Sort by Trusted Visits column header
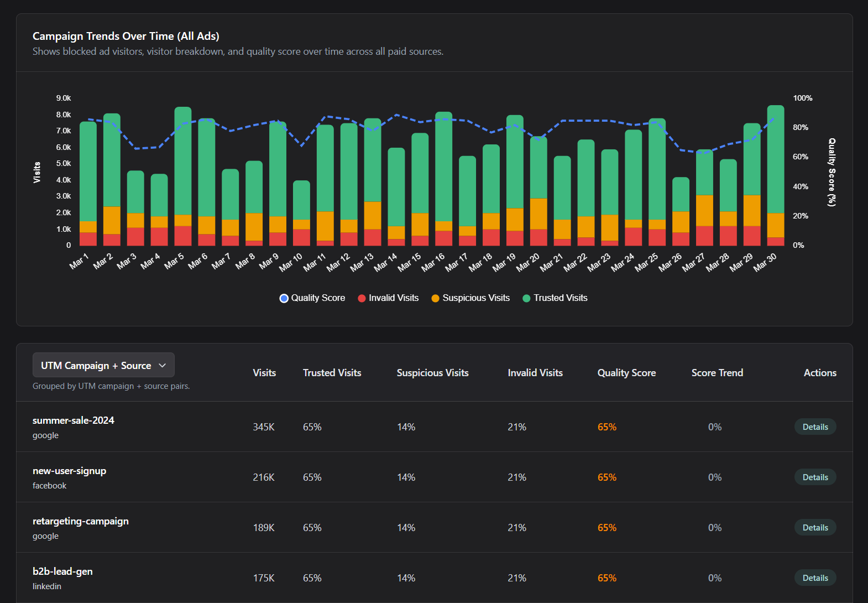 [332, 373]
